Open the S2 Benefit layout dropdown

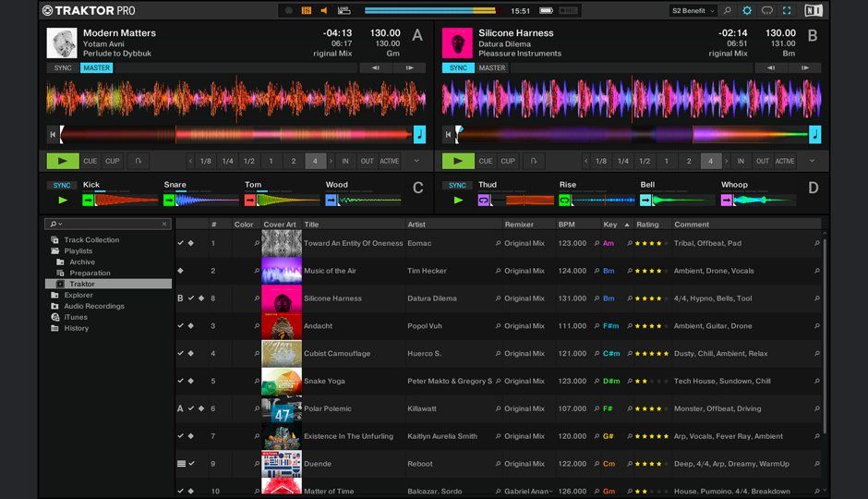[693, 11]
